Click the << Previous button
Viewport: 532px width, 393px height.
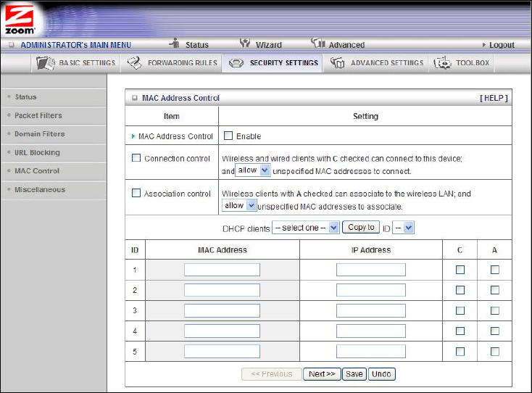271,374
